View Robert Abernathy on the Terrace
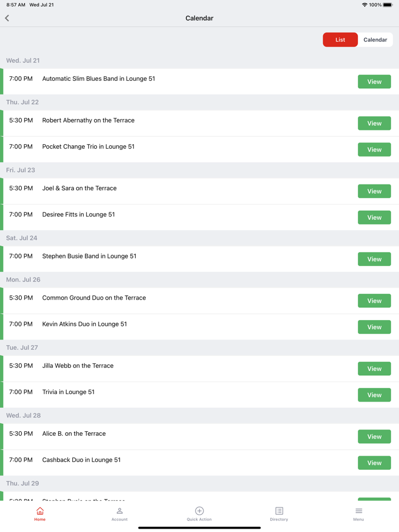This screenshot has height=532, width=399. [374, 124]
